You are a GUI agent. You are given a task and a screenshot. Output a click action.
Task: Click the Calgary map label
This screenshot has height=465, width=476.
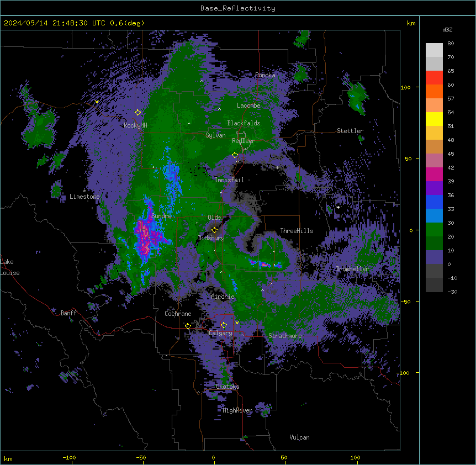pyautogui.click(x=220, y=333)
